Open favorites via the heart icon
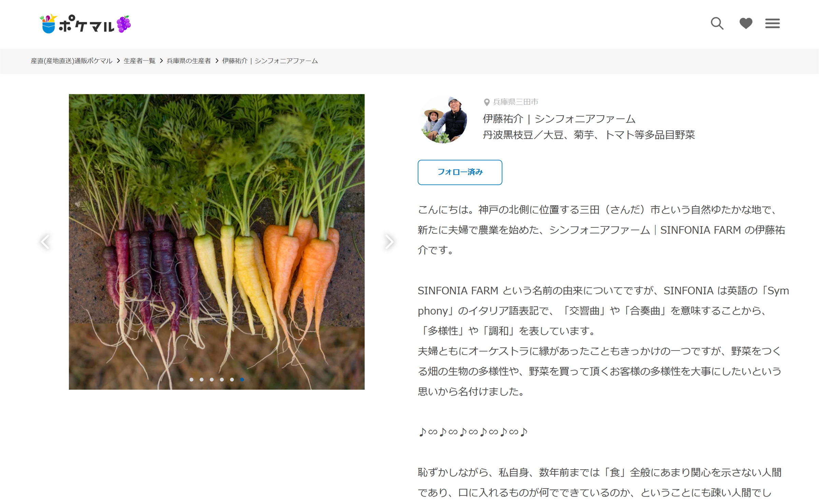Screen dimensions: 819x504 click(746, 24)
